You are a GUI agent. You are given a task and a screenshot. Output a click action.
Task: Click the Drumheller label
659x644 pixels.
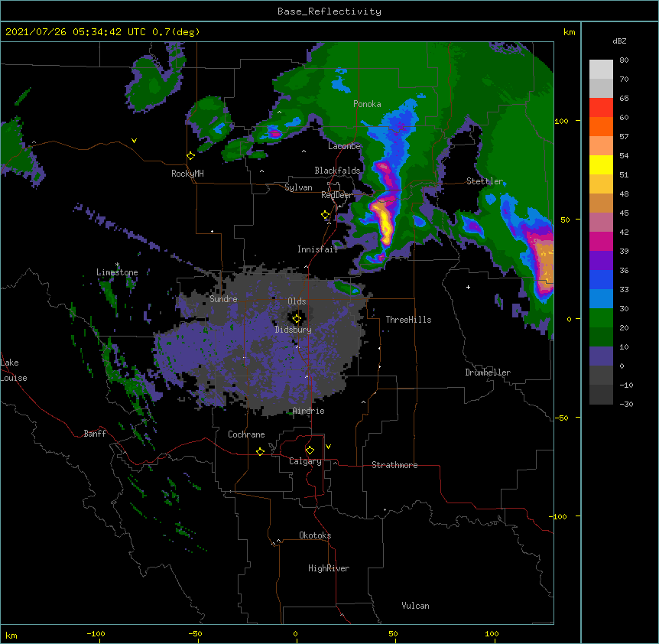(488, 372)
